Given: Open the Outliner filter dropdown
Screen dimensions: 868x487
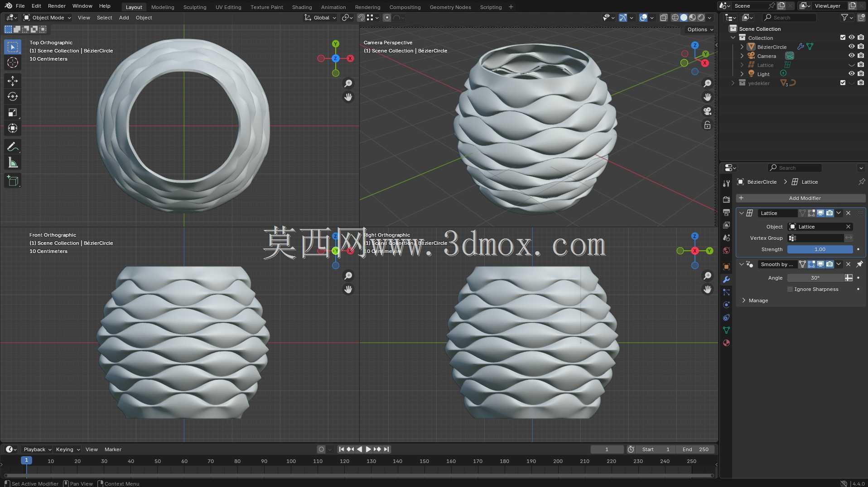Looking at the screenshot, I should (847, 18).
